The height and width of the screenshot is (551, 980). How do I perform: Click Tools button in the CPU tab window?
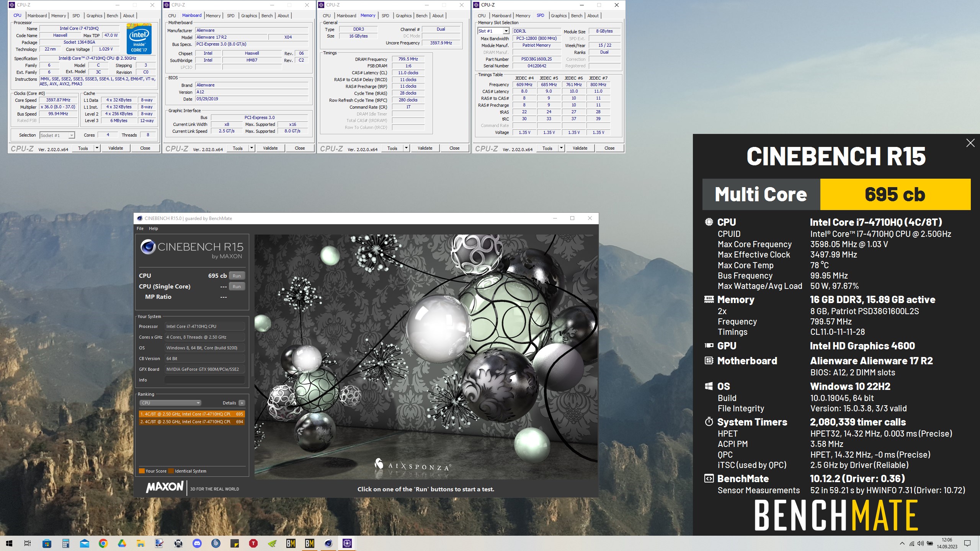point(83,148)
